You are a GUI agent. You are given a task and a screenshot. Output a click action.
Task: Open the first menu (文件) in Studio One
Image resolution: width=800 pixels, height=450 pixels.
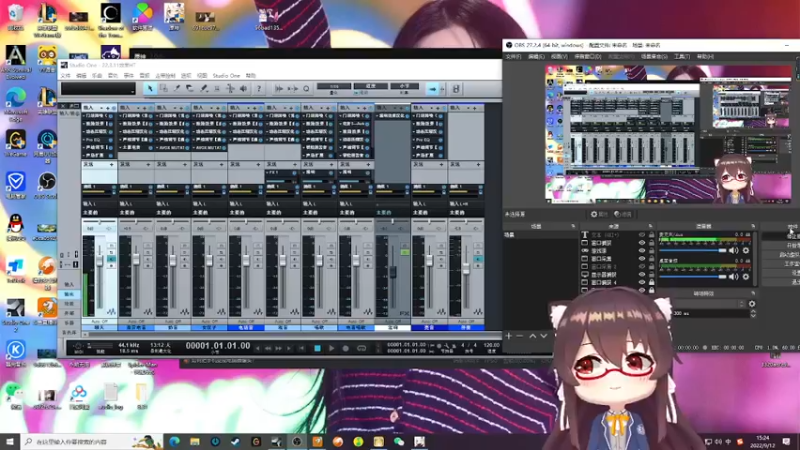click(65, 76)
